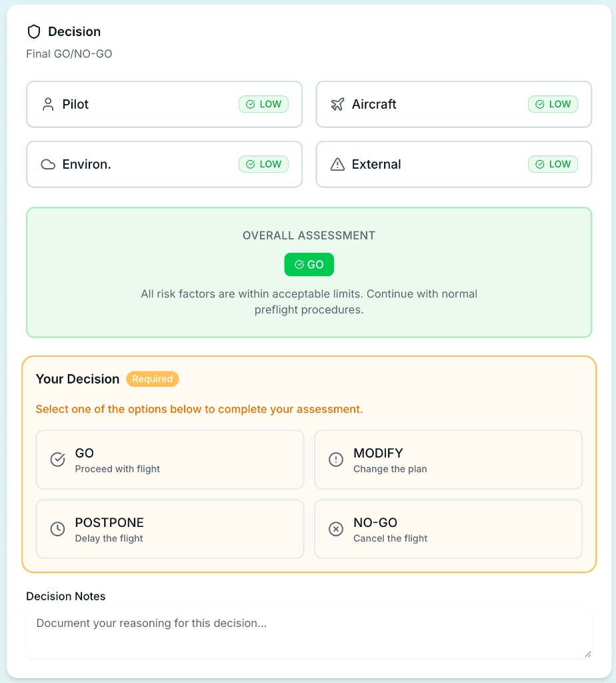Click the clock icon on POSTPONE option

(57, 529)
